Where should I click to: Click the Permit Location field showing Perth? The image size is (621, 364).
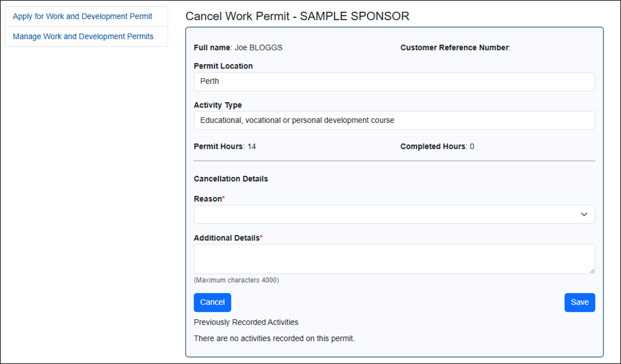point(394,82)
